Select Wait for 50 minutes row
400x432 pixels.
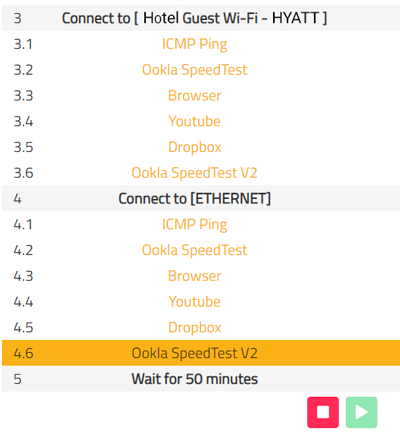click(201, 379)
